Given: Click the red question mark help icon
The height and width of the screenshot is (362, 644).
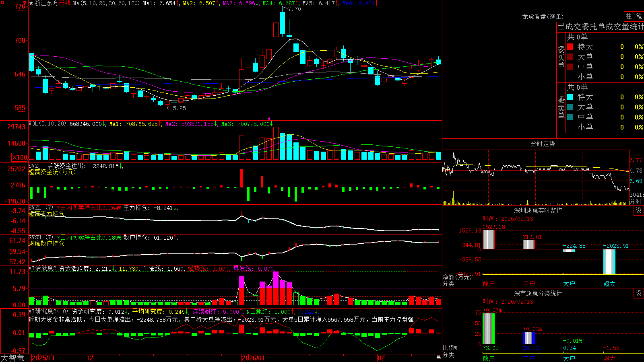Looking at the screenshot, I should [25, 3].
